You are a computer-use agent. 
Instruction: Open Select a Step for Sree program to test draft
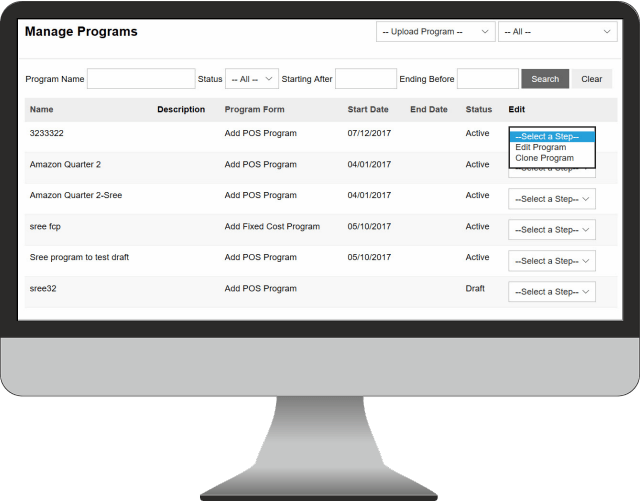552,261
